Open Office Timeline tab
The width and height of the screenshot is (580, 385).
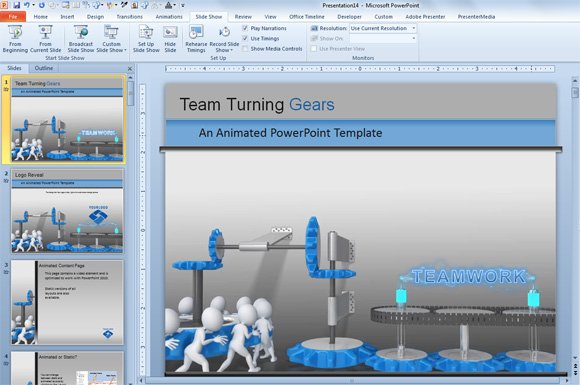(307, 17)
